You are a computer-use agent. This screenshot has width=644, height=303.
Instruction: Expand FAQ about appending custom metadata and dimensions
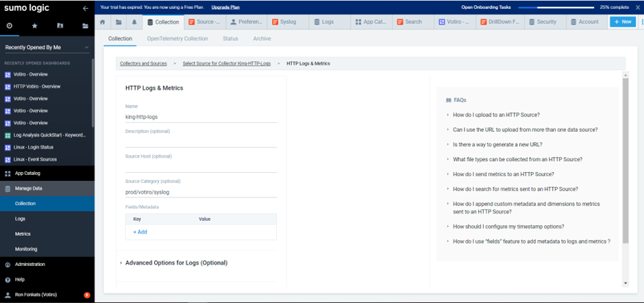pos(526,208)
